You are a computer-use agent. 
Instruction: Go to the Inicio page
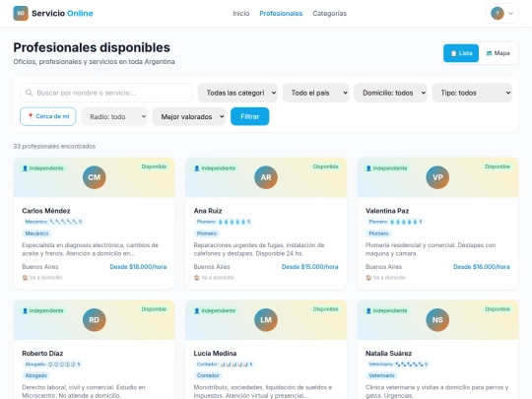(x=241, y=13)
